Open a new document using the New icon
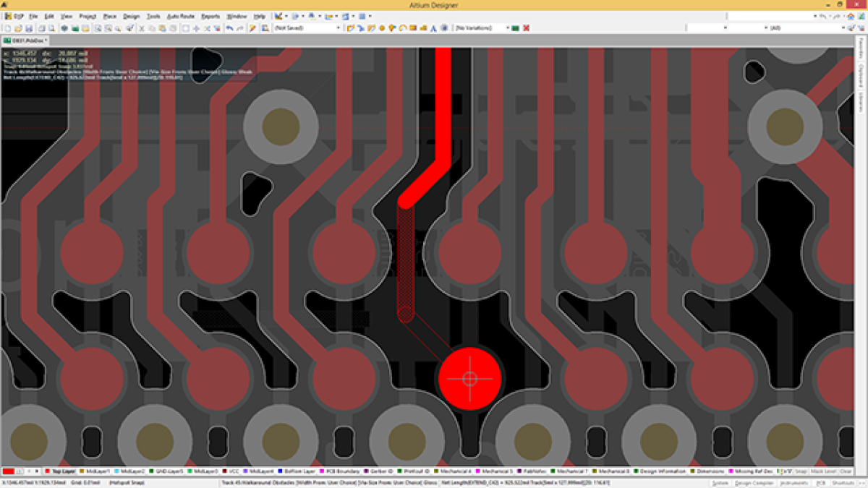Screen dimensions: 868x488 pos(8,30)
